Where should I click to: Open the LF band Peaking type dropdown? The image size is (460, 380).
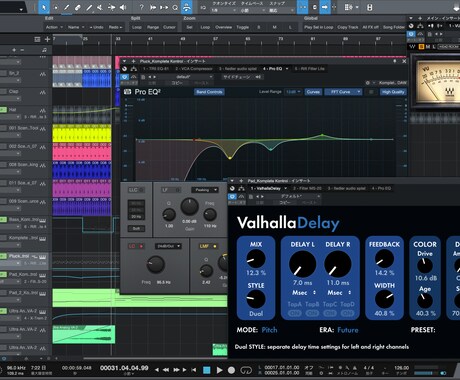[x=205, y=190]
